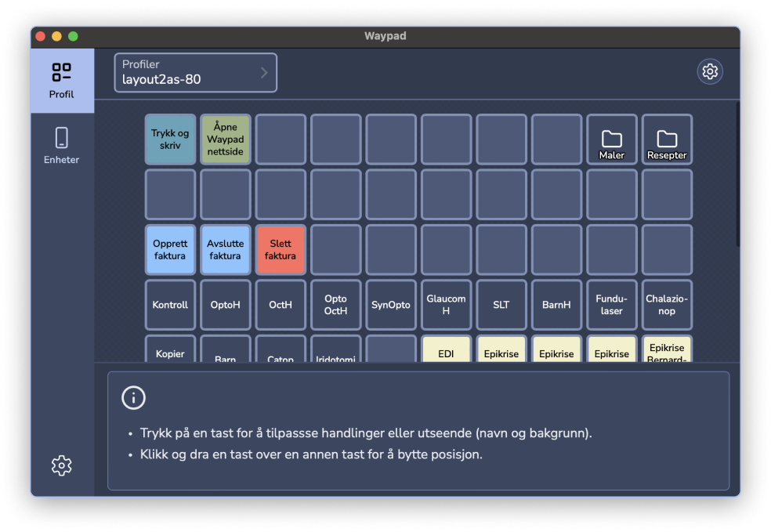Click the Iridotomi key
The height and width of the screenshot is (532, 771).
336,349
